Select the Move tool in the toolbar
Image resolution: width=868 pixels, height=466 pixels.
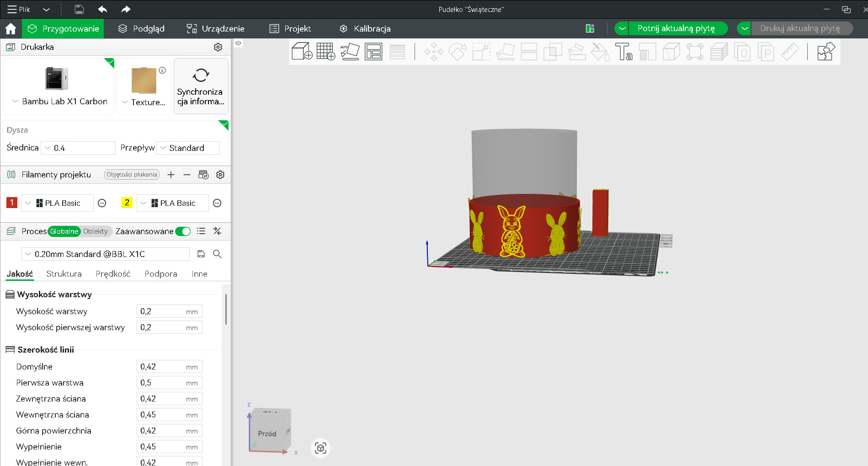point(433,52)
